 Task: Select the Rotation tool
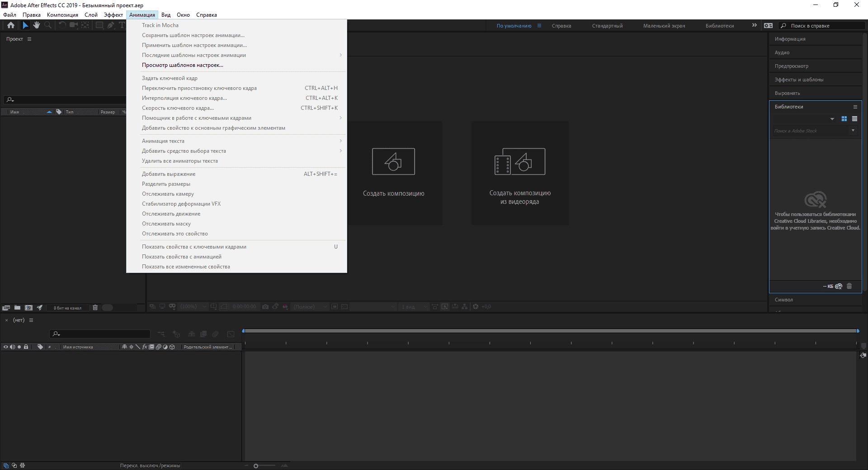62,25
